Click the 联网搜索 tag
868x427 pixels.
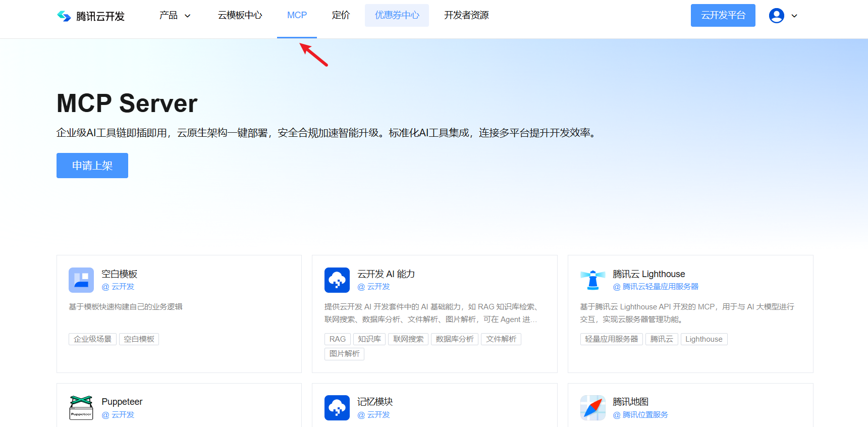[x=408, y=339]
